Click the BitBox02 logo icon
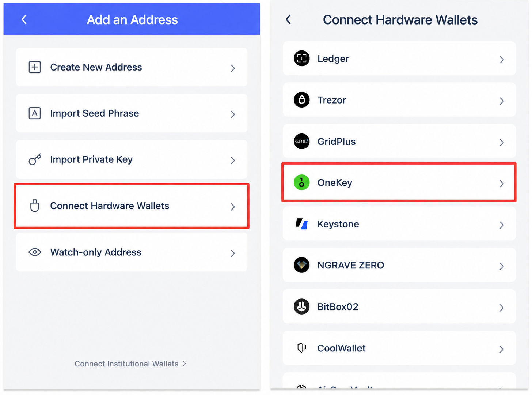Image resolution: width=532 pixels, height=395 pixels. pos(302,306)
